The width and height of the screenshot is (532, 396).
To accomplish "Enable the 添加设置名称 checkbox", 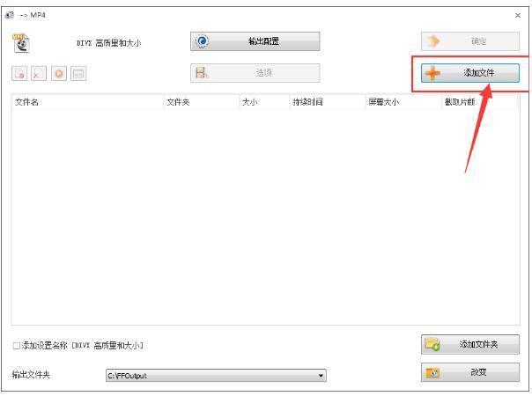I will (17, 344).
